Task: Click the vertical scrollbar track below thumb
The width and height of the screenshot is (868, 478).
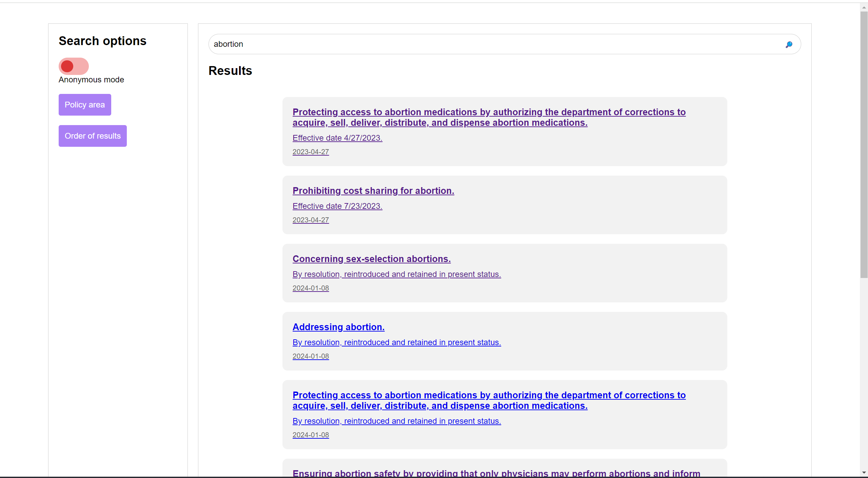Action: tap(864, 373)
